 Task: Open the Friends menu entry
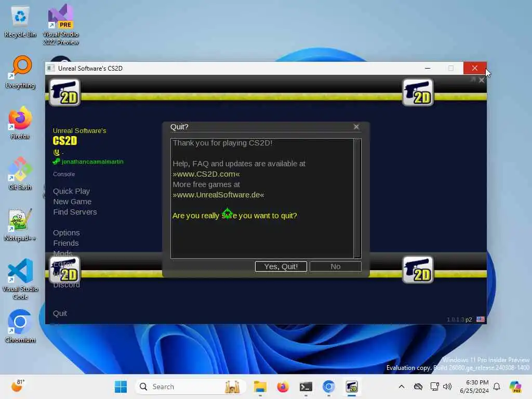coord(66,243)
